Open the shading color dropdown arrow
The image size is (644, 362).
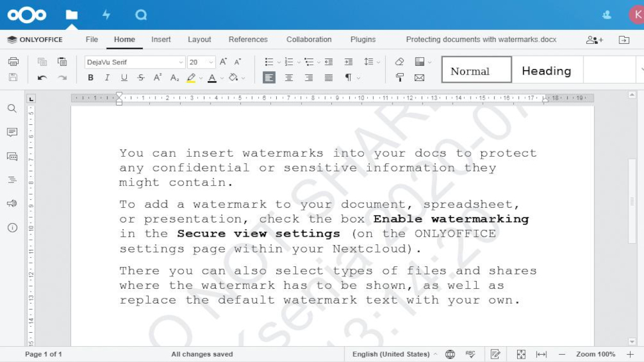(x=243, y=78)
